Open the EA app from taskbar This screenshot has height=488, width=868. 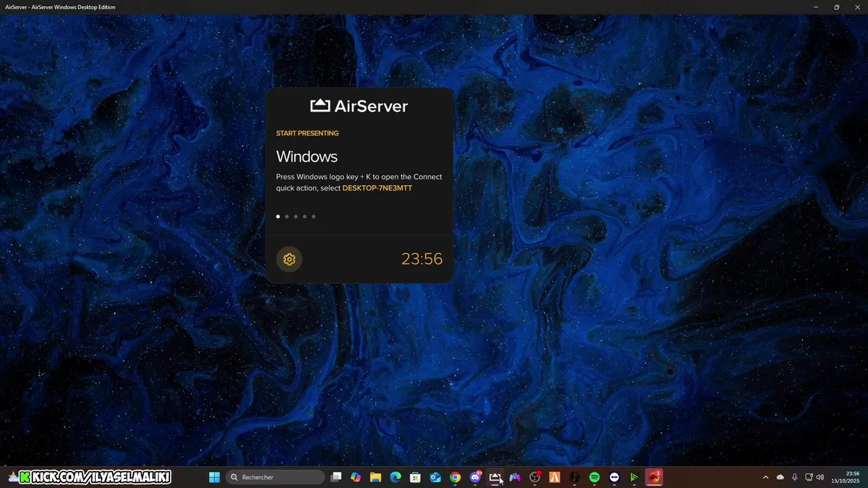[654, 477]
